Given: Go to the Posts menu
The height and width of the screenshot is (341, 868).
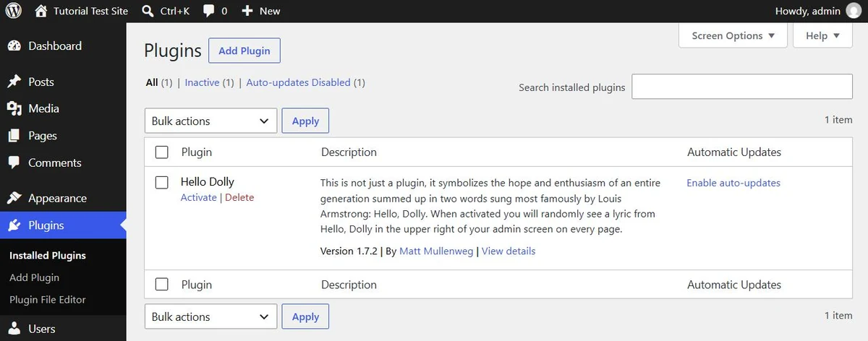Looking at the screenshot, I should [x=41, y=82].
